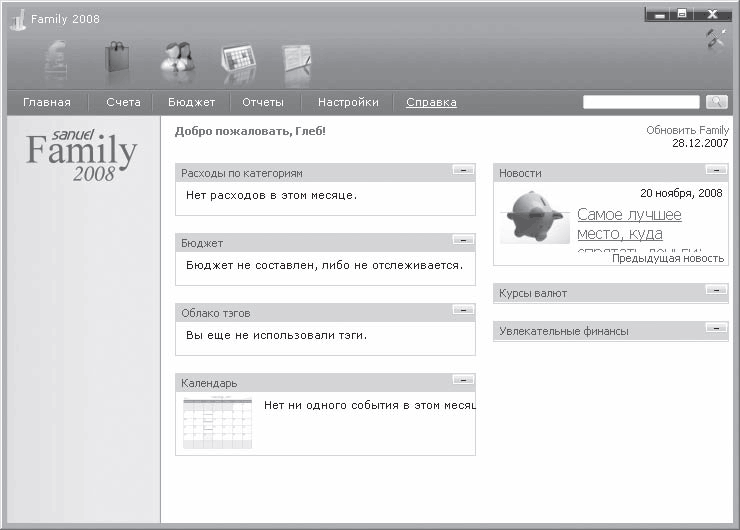
Task: Click the magnifier search button
Action: coord(716,102)
